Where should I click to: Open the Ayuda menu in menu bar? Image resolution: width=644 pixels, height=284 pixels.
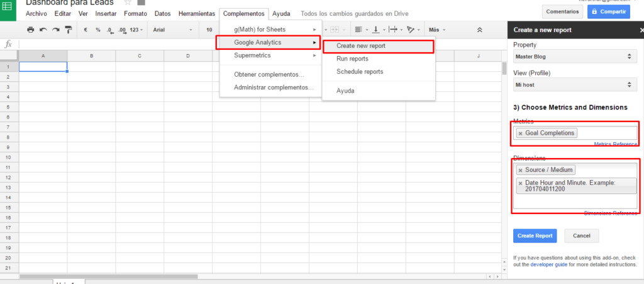tap(281, 14)
